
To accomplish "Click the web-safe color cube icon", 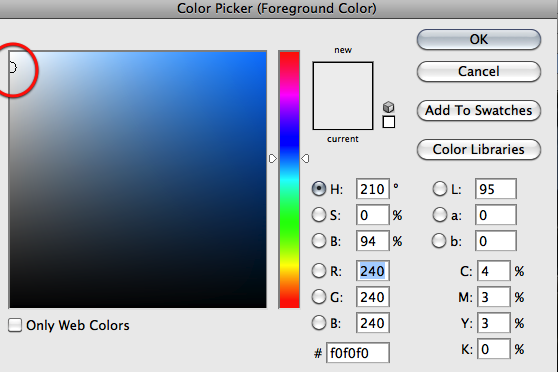I will [x=389, y=107].
